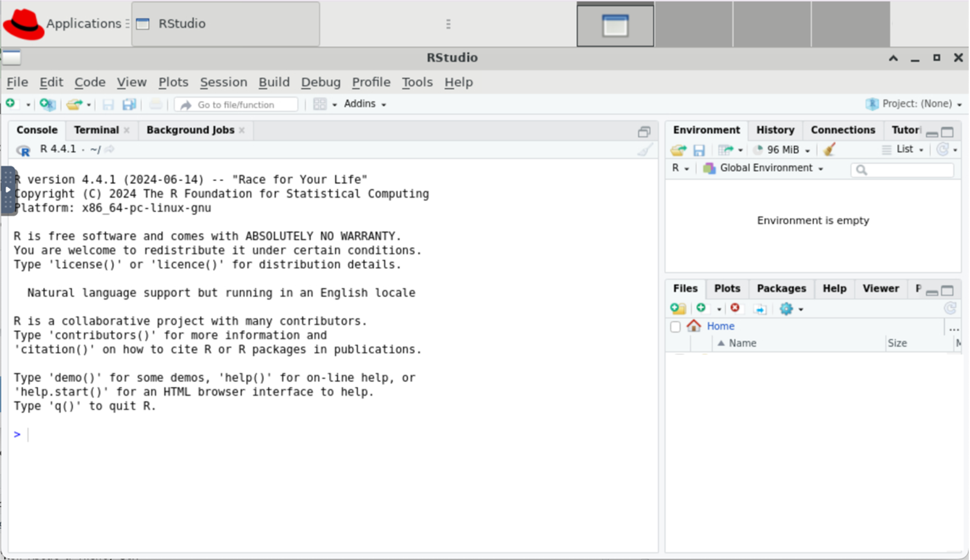Click the Create a Project icon
Screen dimensions: 970x560
point(48,104)
